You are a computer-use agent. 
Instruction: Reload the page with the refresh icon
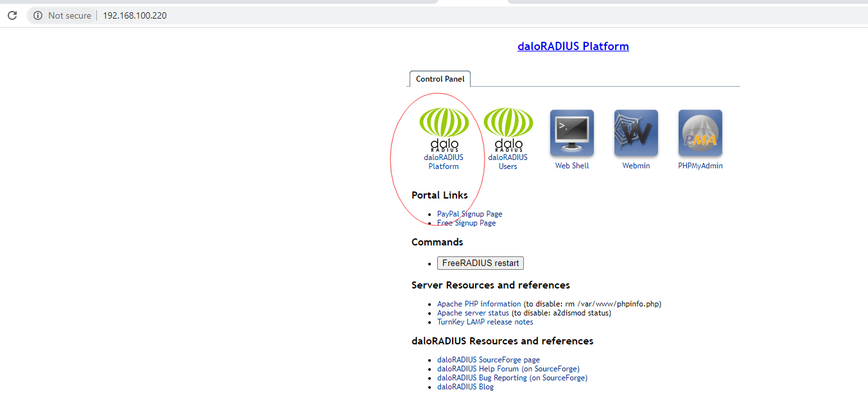(x=12, y=15)
